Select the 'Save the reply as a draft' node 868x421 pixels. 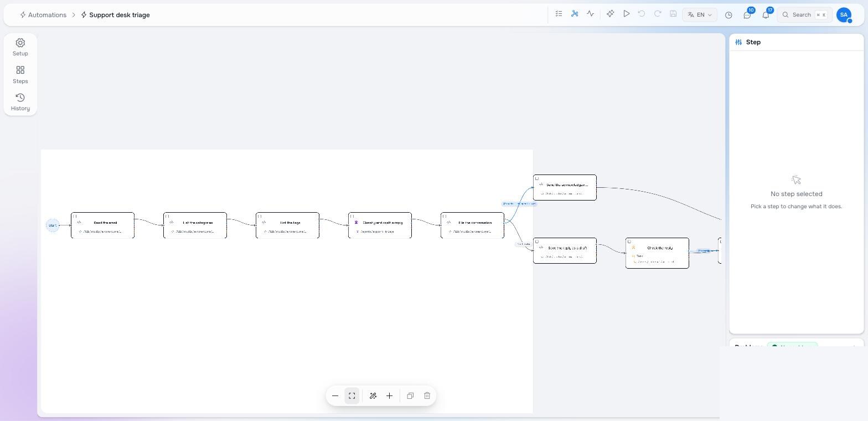click(565, 251)
